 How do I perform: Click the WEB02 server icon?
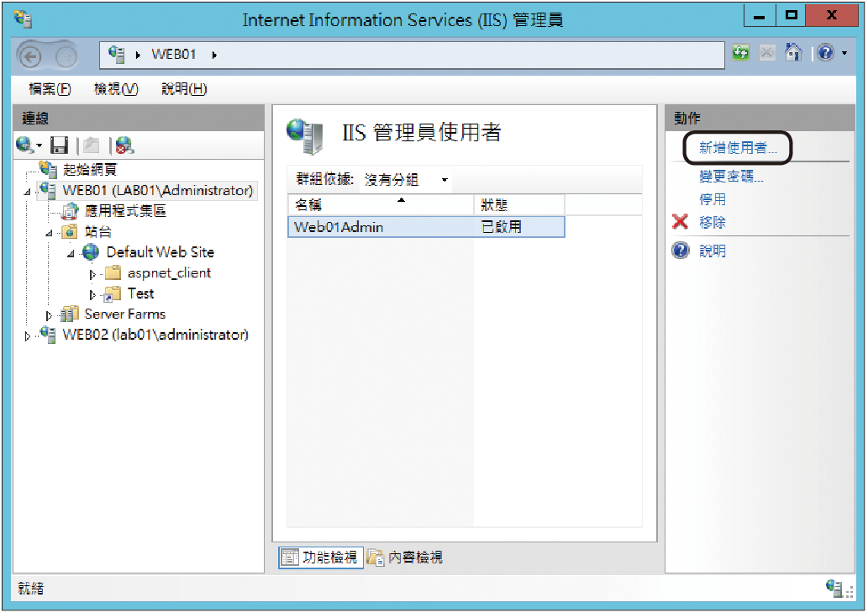point(48,335)
